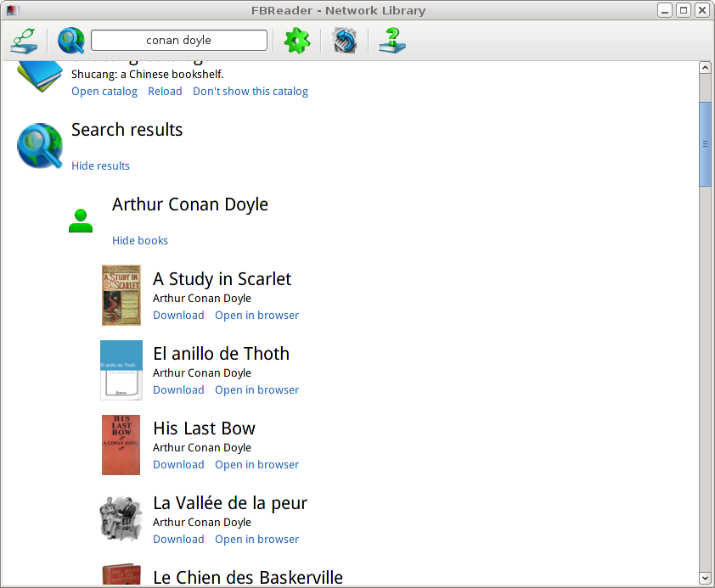Download A Study in Scarlet
The height and width of the screenshot is (588, 715).
178,315
